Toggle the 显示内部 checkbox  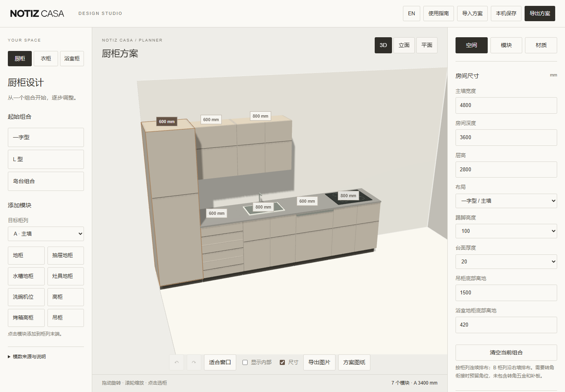(245, 363)
